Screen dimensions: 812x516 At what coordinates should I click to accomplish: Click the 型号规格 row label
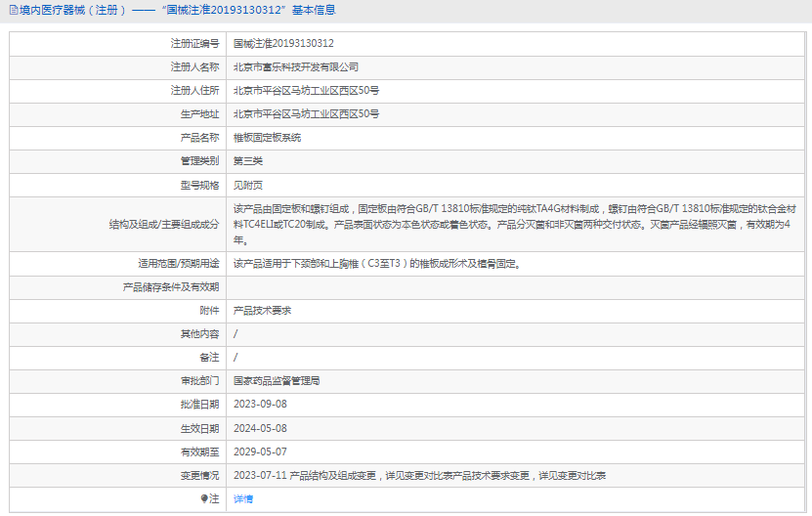pos(199,185)
